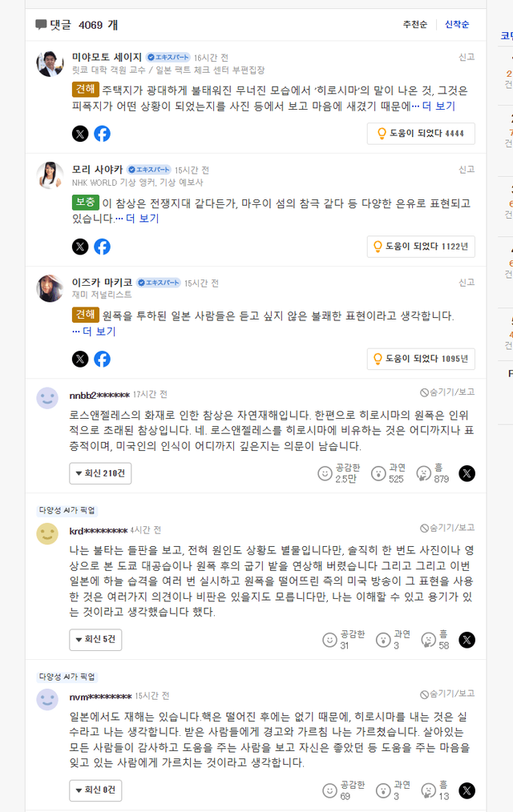Expand 회신 210건 replies
Screen dimensions: 513x812
[100, 473]
